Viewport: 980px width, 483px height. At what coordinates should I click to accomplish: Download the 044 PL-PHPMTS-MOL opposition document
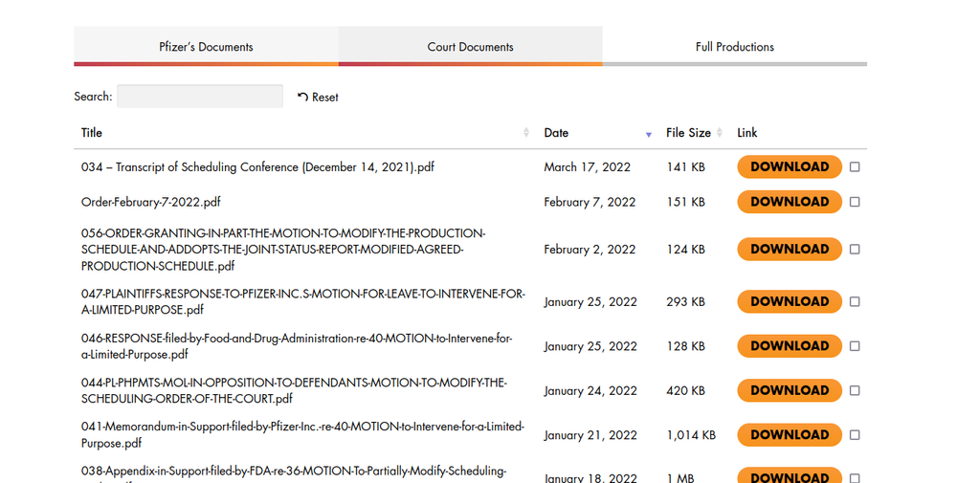point(789,390)
